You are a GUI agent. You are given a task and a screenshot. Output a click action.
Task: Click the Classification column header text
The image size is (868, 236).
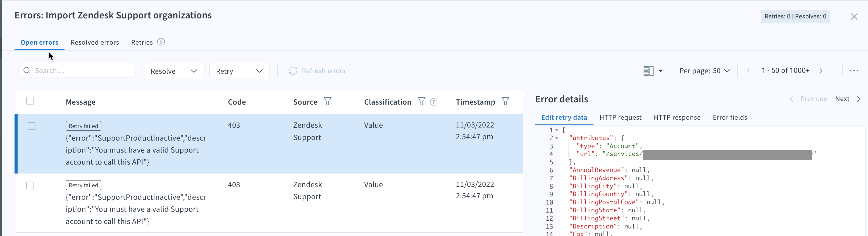[388, 102]
